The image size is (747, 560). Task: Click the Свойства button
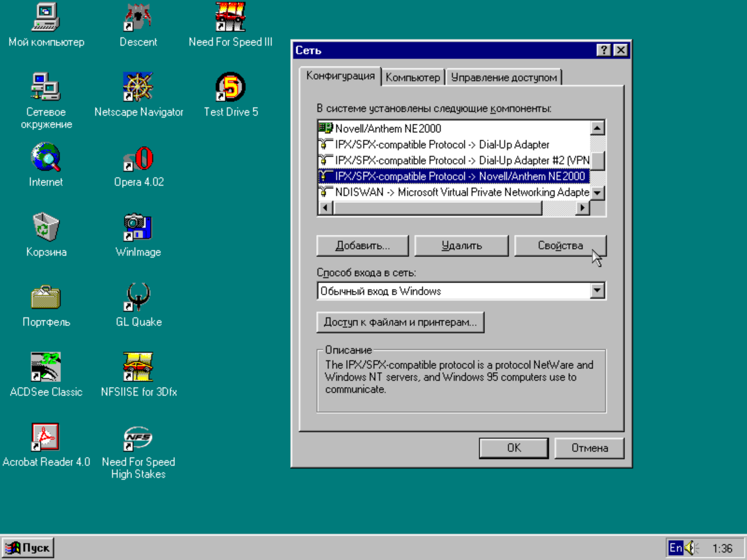(x=560, y=245)
